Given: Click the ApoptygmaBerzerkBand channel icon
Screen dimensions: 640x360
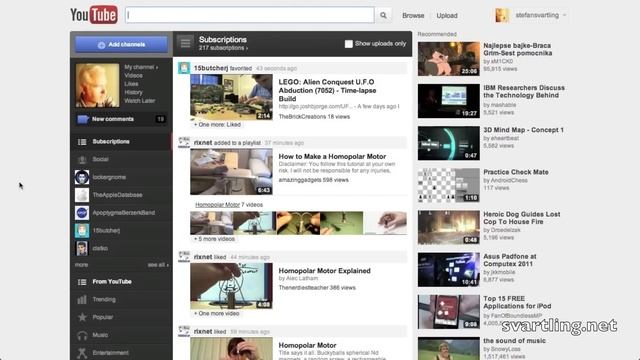Looking at the screenshot, I should (x=82, y=213).
